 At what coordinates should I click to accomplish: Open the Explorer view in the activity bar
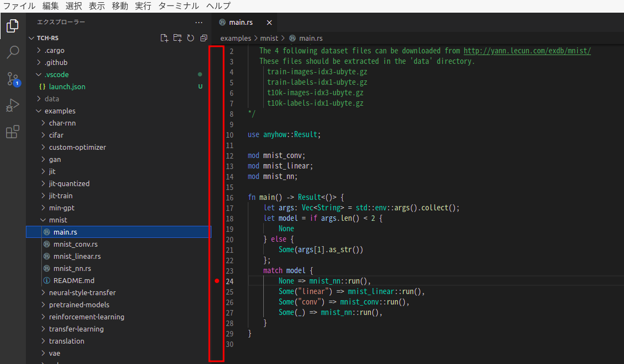pos(12,25)
